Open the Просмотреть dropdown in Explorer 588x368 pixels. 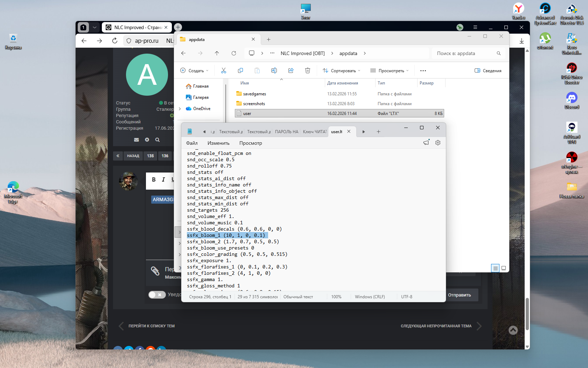click(390, 70)
